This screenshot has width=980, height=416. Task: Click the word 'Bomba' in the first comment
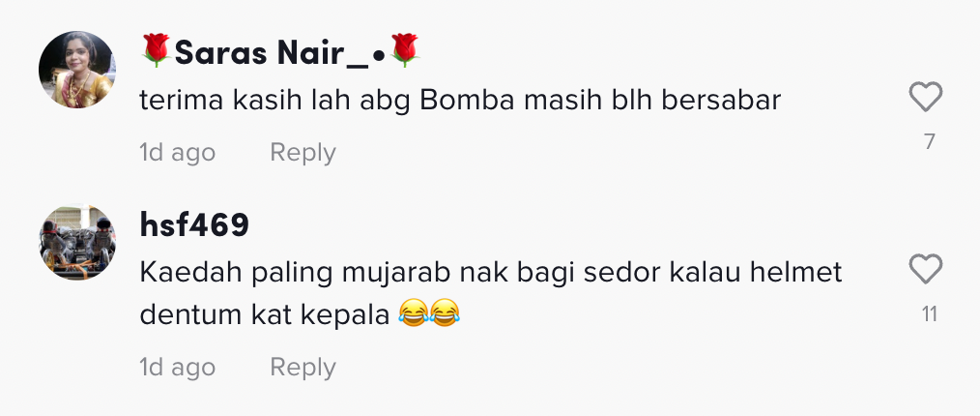468,102
